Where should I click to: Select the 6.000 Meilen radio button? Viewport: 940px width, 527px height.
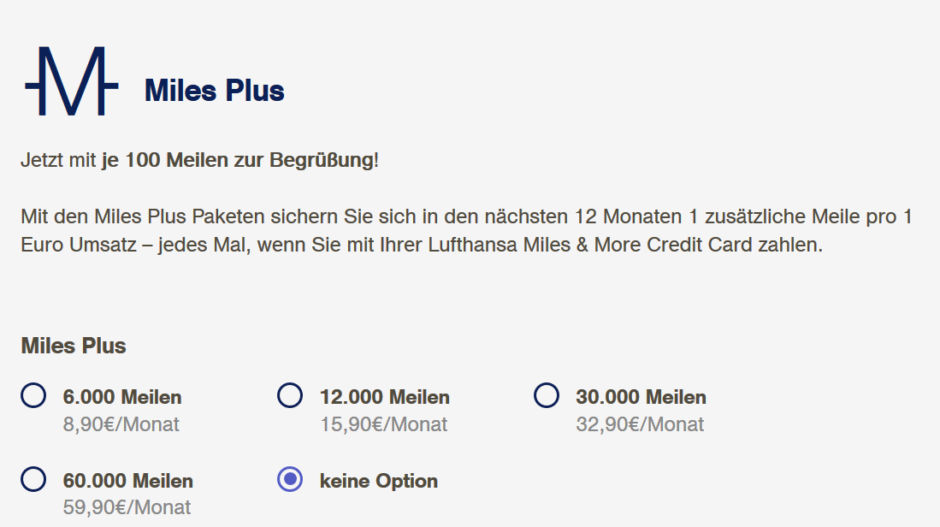(33, 396)
